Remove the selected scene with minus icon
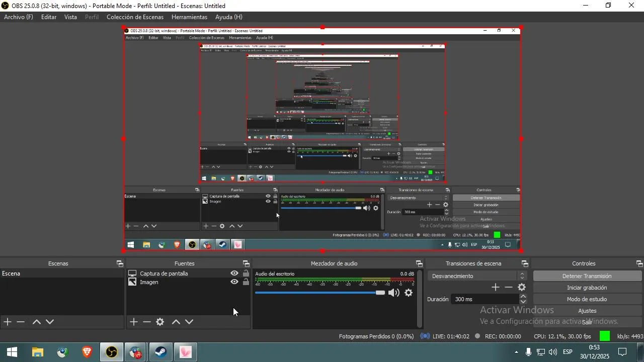644x362 pixels. (x=21, y=322)
